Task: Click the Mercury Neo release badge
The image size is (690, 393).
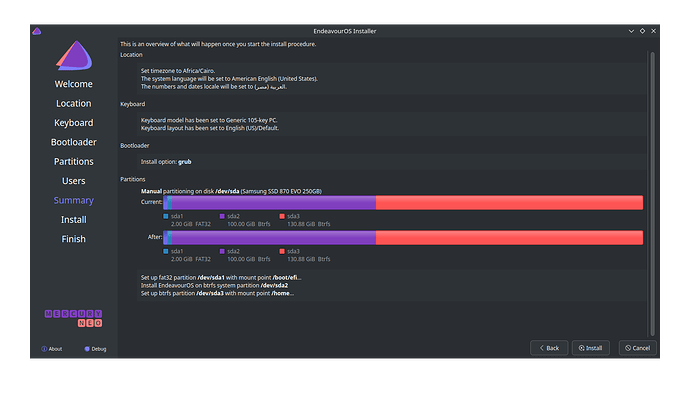Action: 73,318
